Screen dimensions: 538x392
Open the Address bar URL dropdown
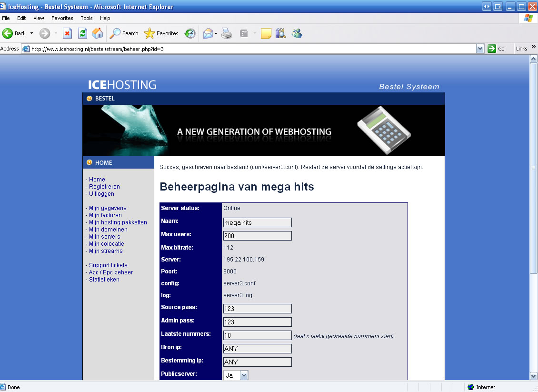(x=480, y=49)
